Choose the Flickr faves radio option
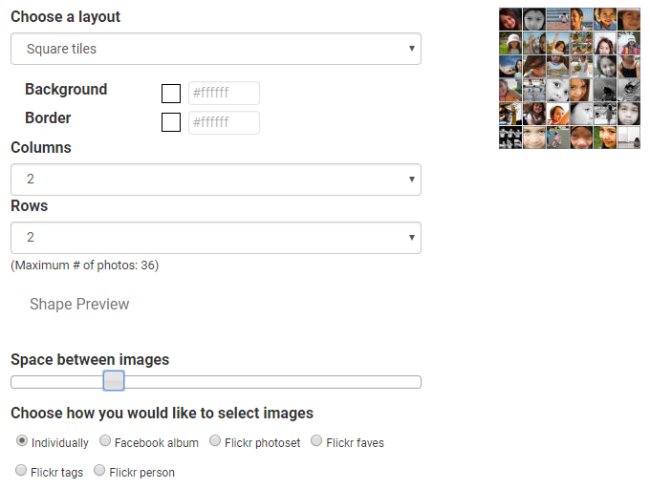Image resolution: width=650 pixels, height=489 pixels. (316, 441)
